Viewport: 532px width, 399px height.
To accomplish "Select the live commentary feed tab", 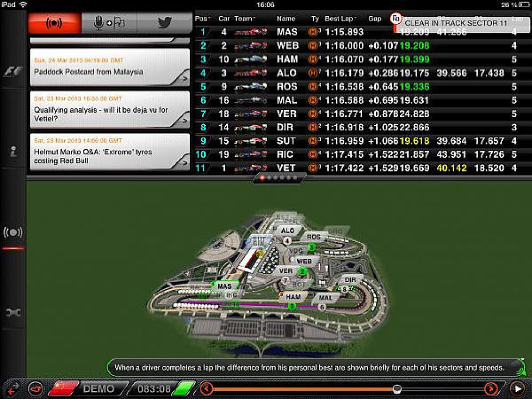I will coord(54,23).
